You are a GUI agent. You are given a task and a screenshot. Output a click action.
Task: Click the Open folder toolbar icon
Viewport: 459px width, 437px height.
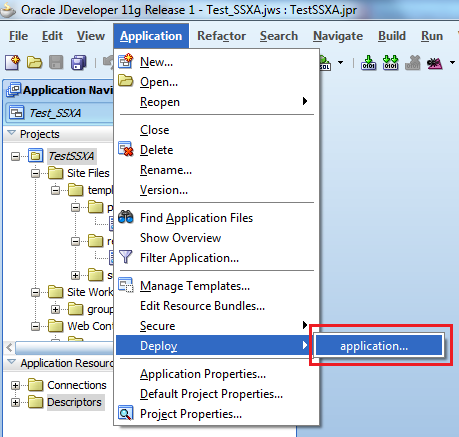tap(34, 62)
